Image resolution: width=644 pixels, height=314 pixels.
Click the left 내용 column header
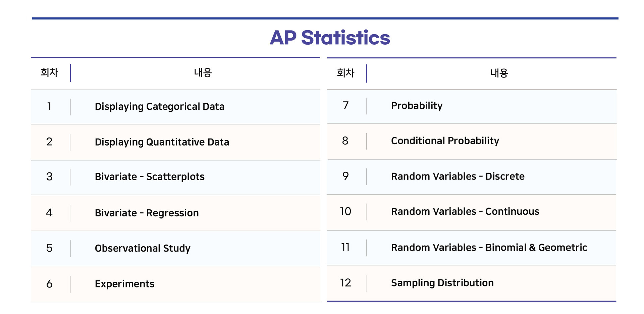(x=203, y=72)
